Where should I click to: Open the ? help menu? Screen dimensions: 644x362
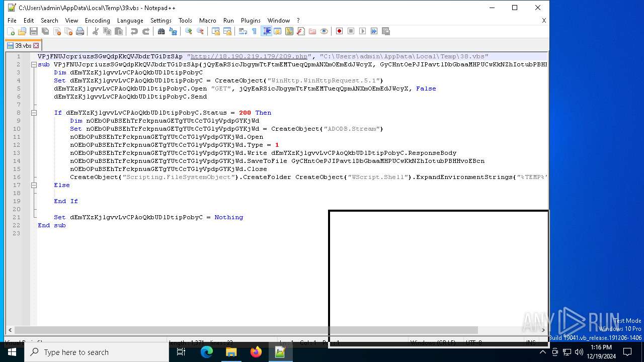click(x=298, y=21)
